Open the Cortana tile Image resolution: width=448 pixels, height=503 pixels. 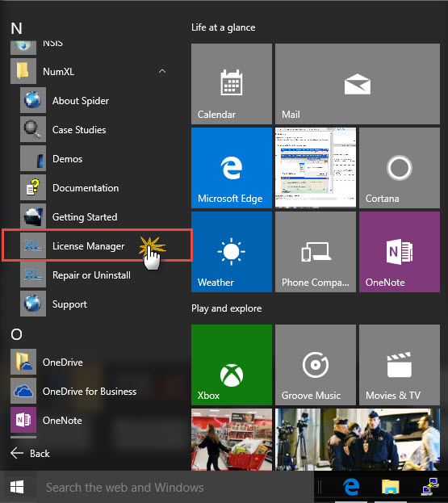tap(400, 168)
